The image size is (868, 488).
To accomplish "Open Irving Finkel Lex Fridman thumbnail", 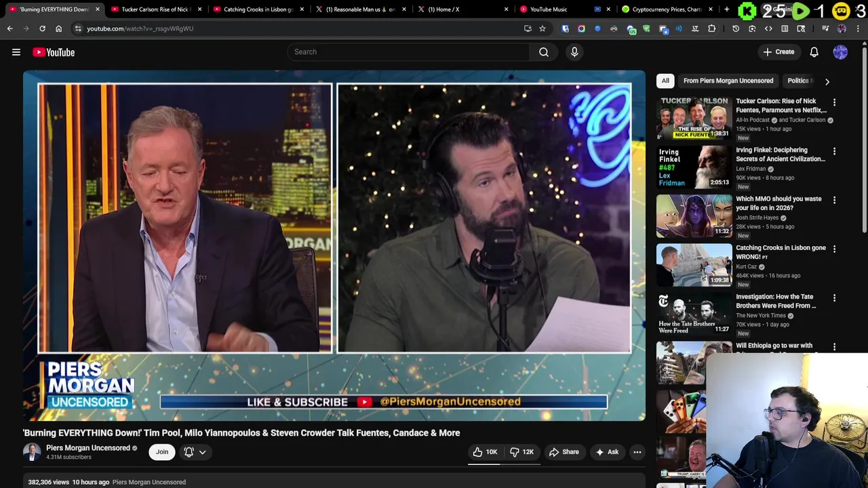I will click(694, 167).
